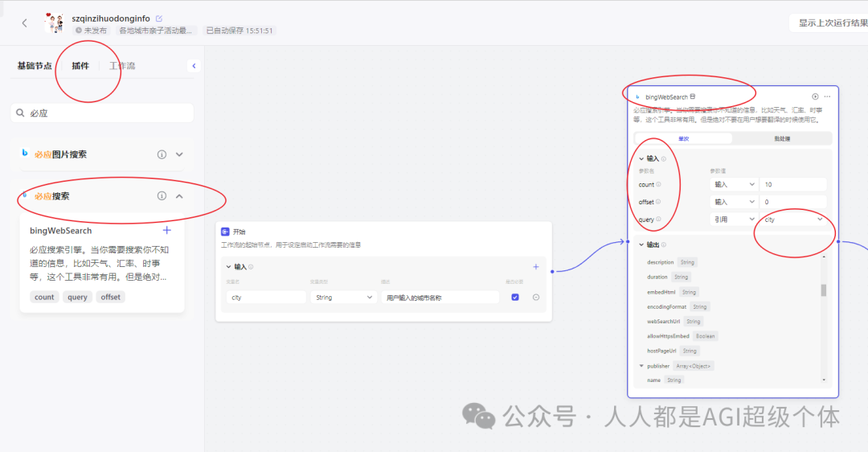Open bingWebSearch node more options menu
This screenshot has height=452, width=868.
[x=828, y=97]
